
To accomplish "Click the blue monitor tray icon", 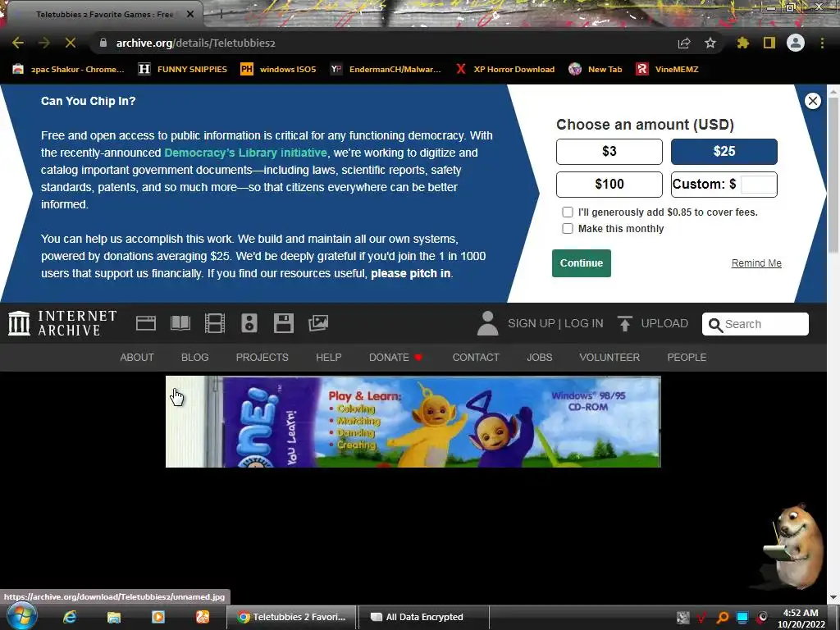I will click(742, 618).
